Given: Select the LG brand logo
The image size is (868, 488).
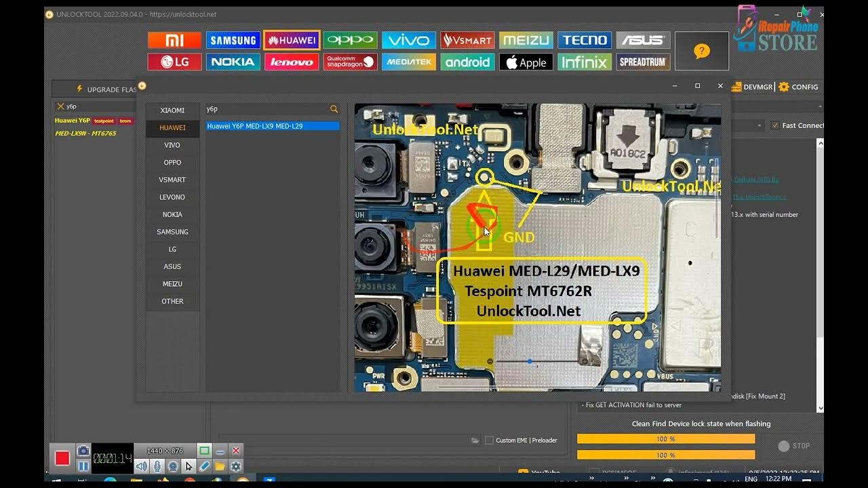Looking at the screenshot, I should click(174, 62).
